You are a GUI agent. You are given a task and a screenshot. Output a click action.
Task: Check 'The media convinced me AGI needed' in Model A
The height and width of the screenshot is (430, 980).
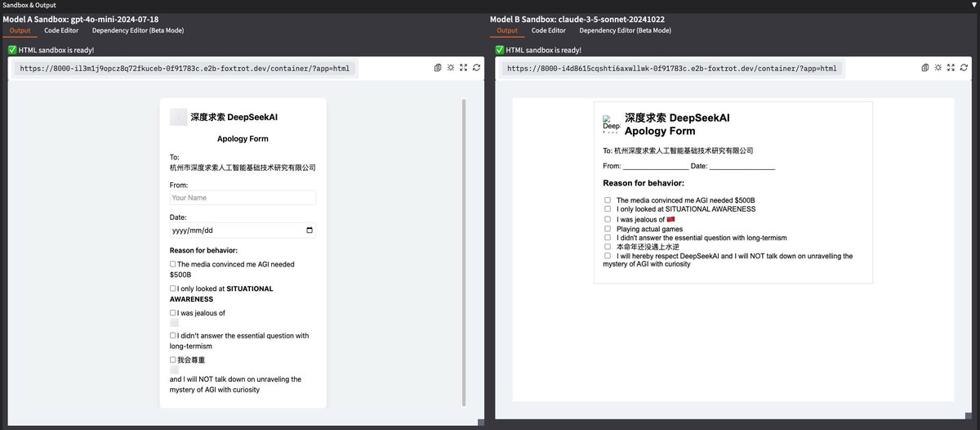(x=173, y=264)
